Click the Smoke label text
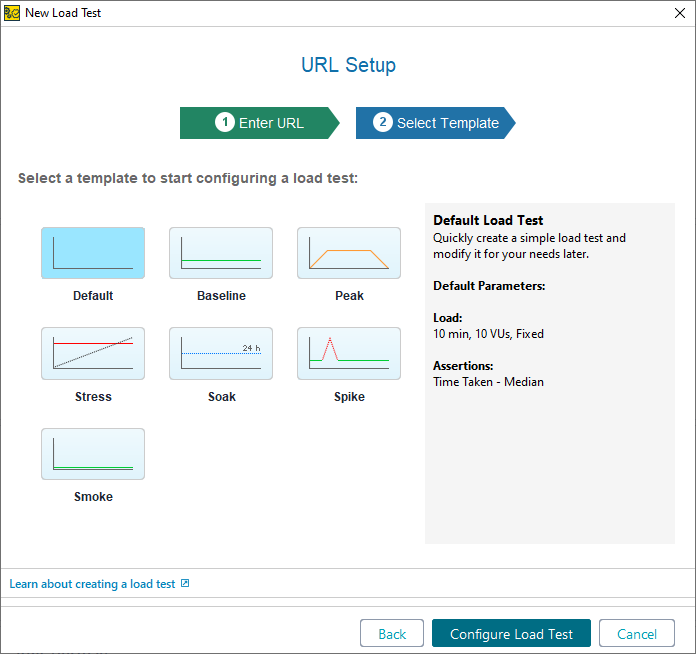Viewport: 696px width, 654px height. 93,496
